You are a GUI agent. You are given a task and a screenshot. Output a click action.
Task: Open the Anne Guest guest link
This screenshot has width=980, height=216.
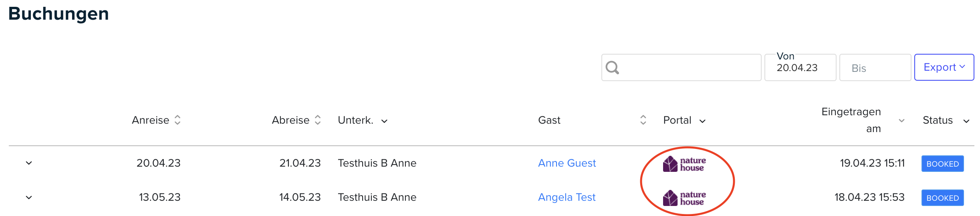coord(567,163)
